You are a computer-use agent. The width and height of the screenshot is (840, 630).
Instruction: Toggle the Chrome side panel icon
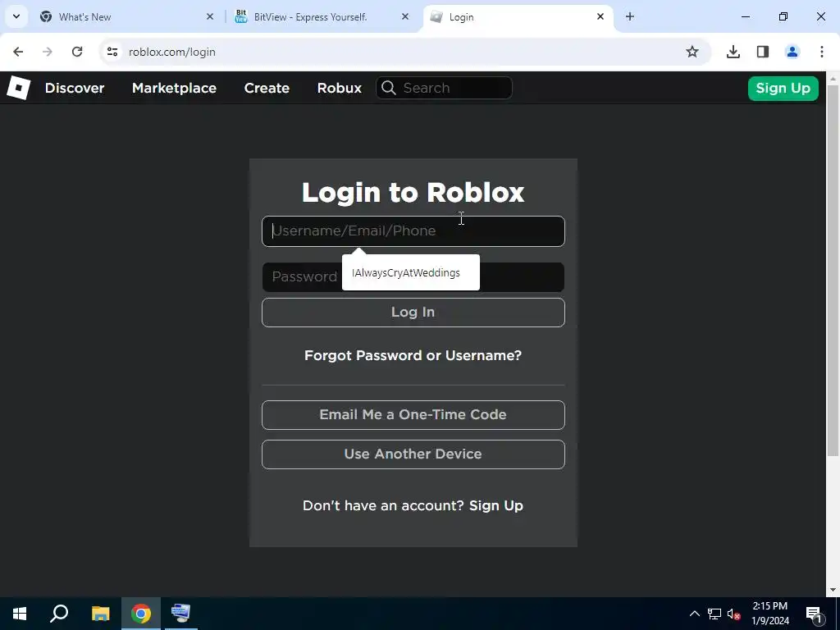(763, 52)
